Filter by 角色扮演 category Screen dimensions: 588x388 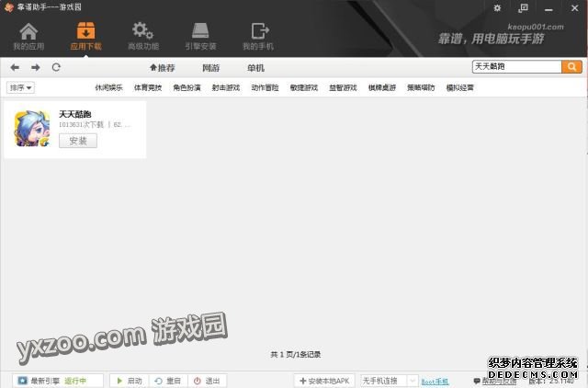pos(187,88)
